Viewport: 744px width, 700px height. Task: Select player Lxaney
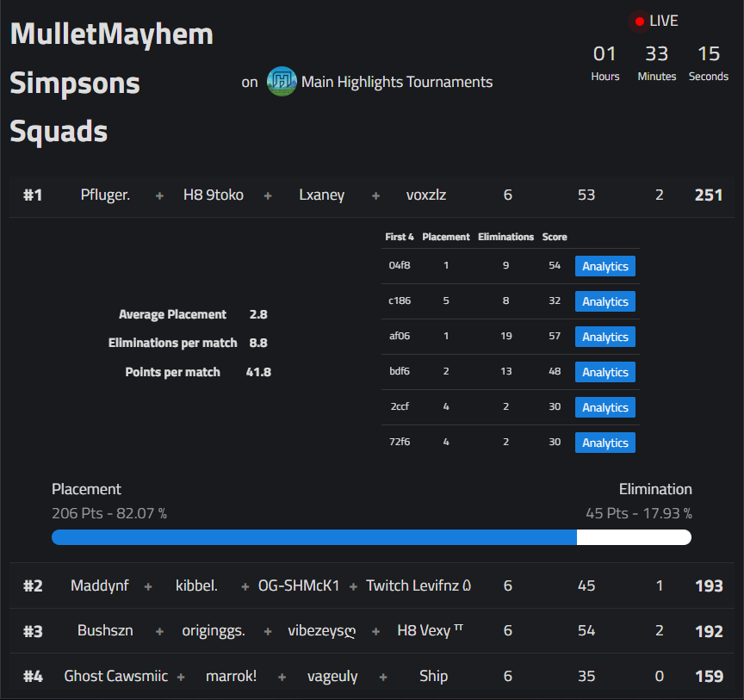[322, 195]
